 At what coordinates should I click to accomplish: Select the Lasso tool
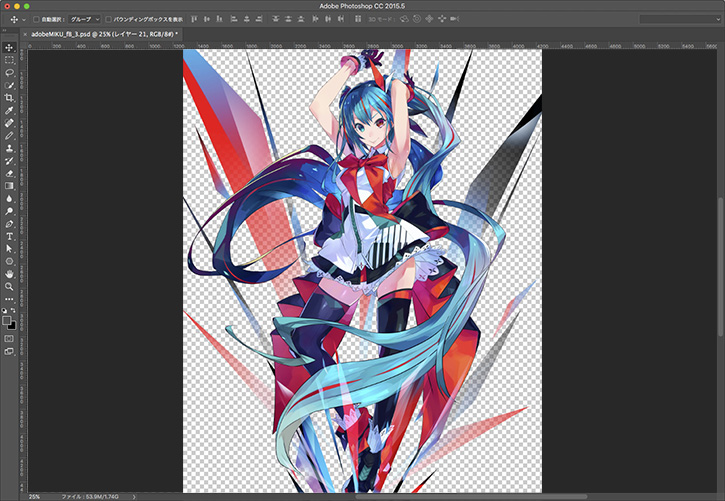tap(9, 73)
